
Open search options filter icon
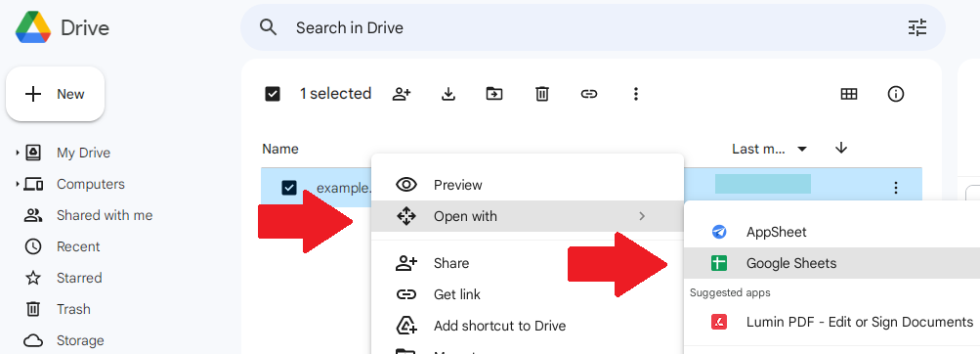click(916, 27)
